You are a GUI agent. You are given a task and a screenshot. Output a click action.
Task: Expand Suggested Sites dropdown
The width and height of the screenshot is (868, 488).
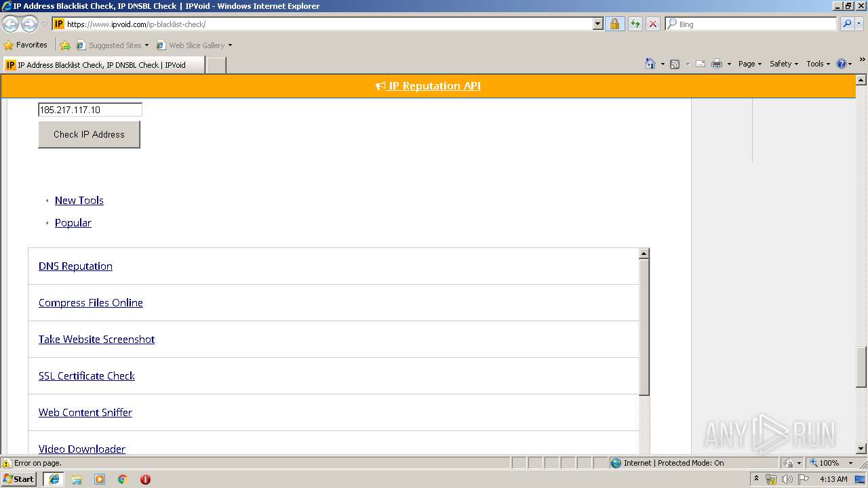click(146, 45)
